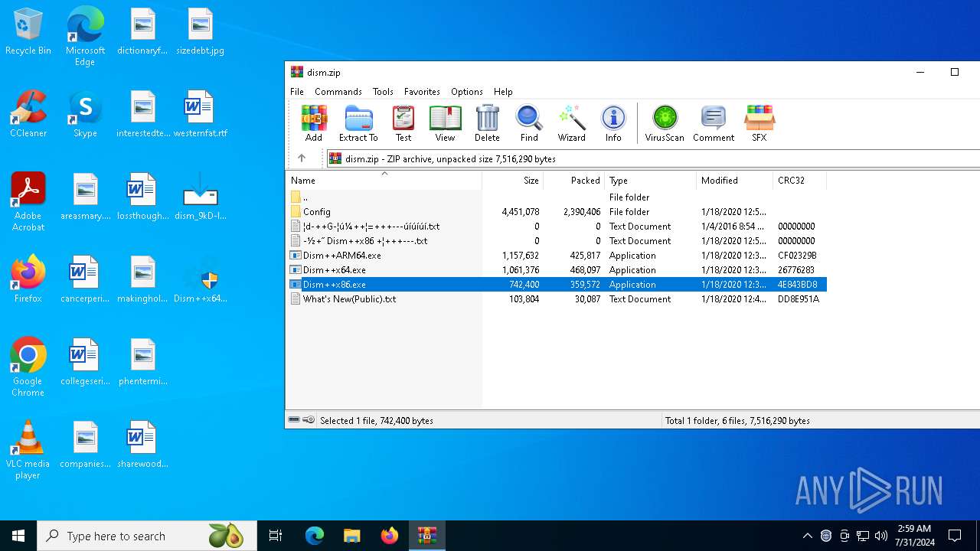Open VLC media player desktop shortcut
The height and width of the screenshot is (551, 980).
28,450
